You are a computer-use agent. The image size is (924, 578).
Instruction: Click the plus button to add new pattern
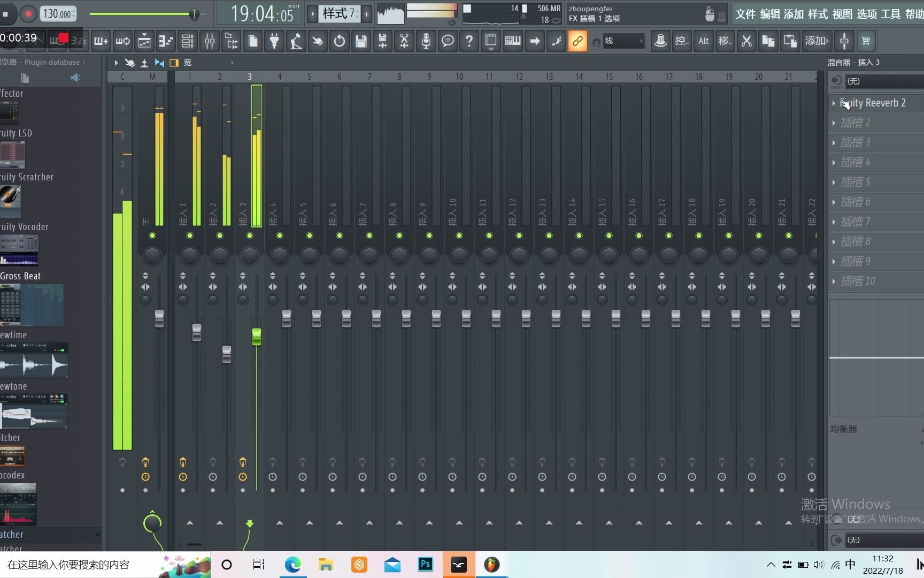367,14
